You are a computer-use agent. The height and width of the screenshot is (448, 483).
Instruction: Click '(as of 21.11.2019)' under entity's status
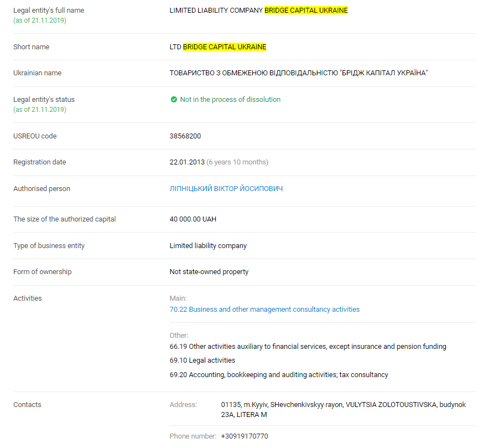pyautogui.click(x=40, y=110)
